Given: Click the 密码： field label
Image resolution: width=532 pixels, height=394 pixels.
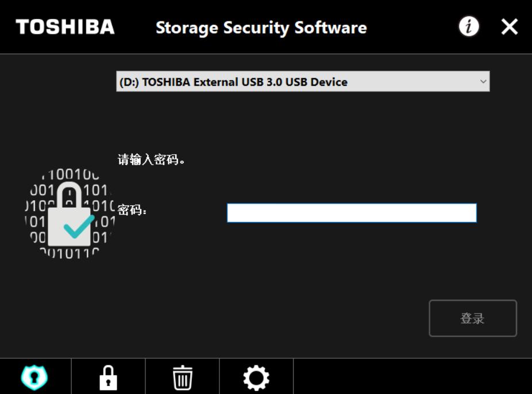Looking at the screenshot, I should click(x=133, y=210).
